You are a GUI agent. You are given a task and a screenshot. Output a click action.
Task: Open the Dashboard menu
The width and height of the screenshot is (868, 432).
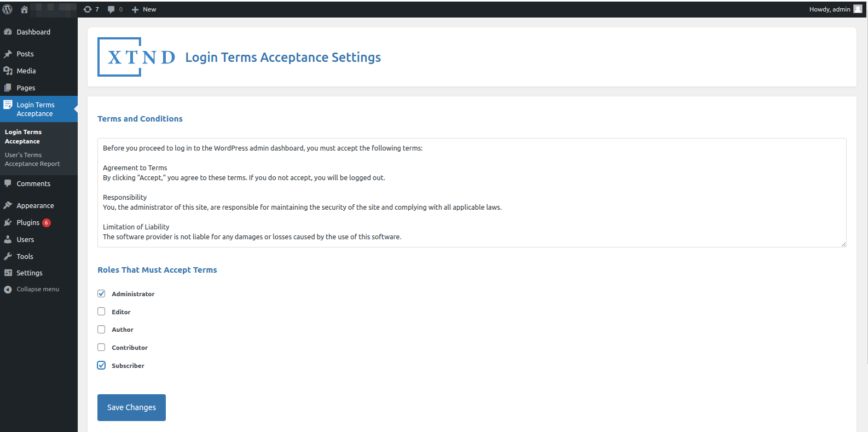(39, 32)
